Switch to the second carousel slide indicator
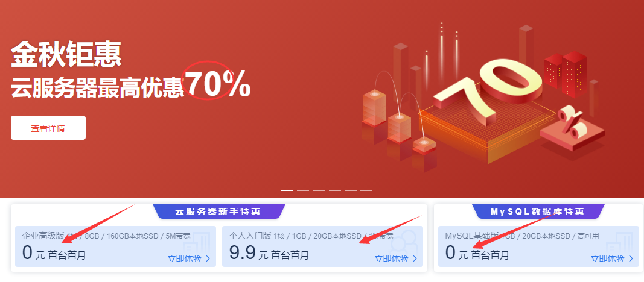This screenshot has height=282, width=644. coord(303,190)
